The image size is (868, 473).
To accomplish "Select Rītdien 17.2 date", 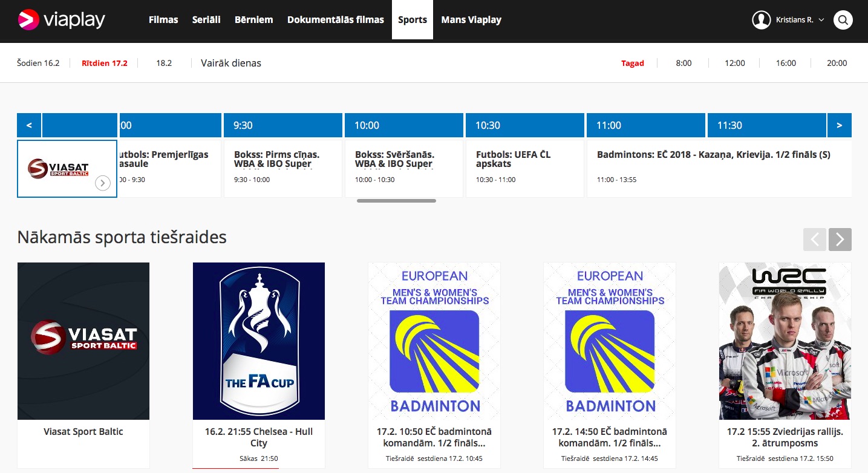I will pyautogui.click(x=105, y=63).
